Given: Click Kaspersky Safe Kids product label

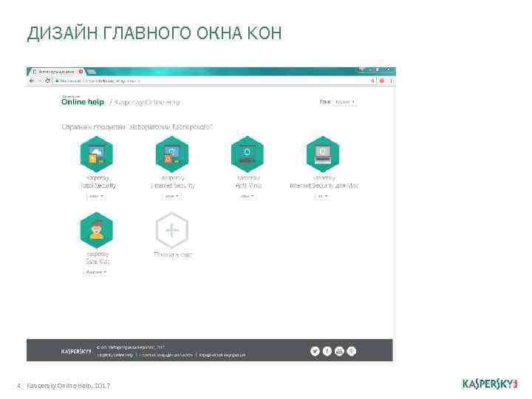Looking at the screenshot, I should coord(98,258).
